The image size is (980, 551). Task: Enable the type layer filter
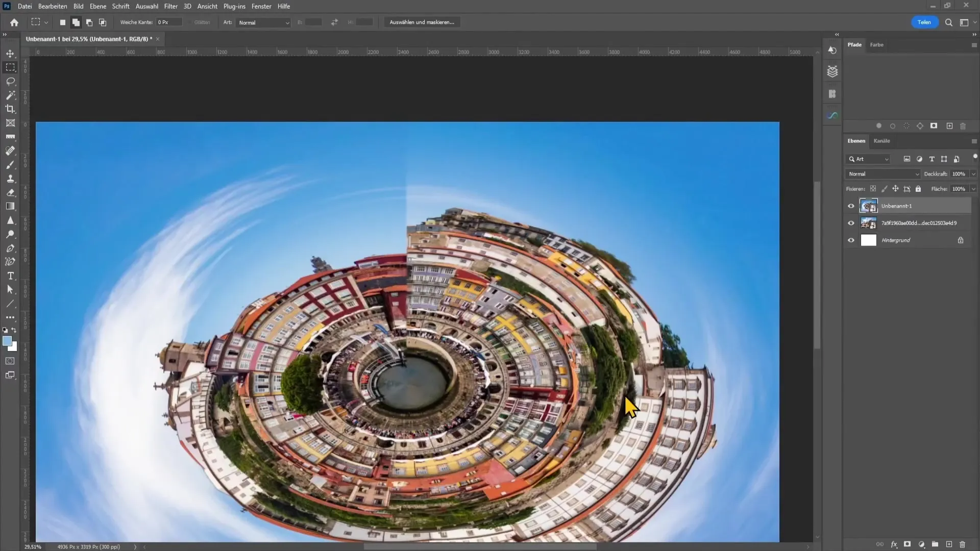point(932,159)
